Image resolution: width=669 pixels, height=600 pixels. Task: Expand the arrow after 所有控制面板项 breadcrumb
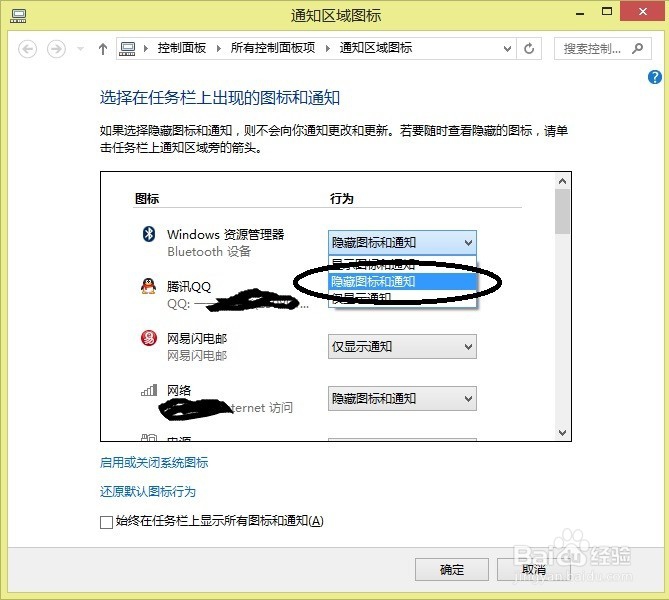(x=327, y=49)
